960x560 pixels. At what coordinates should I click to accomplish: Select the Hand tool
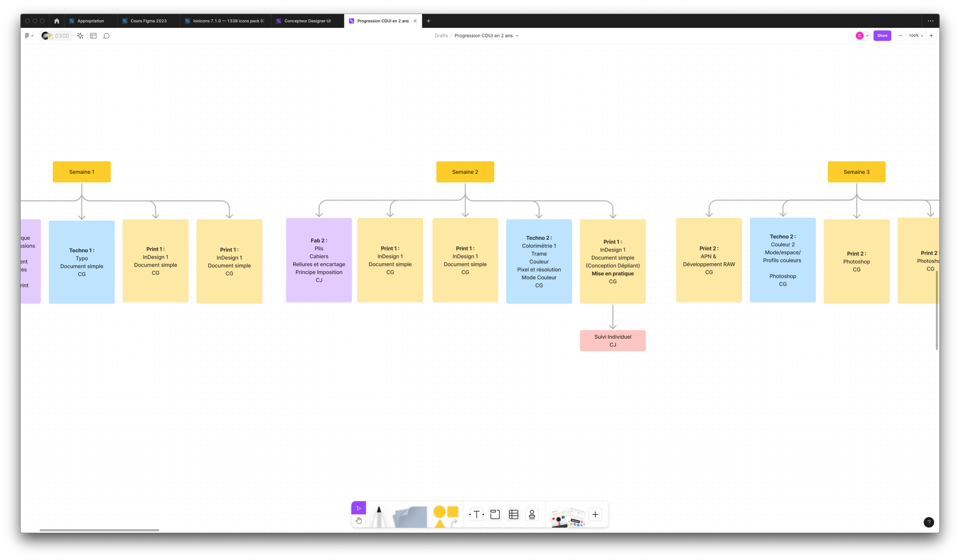tap(358, 521)
